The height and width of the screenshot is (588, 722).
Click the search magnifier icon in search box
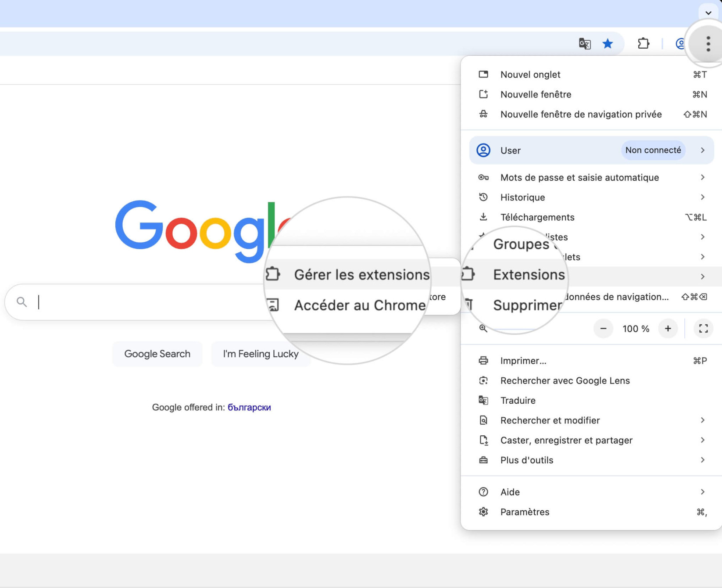(21, 302)
